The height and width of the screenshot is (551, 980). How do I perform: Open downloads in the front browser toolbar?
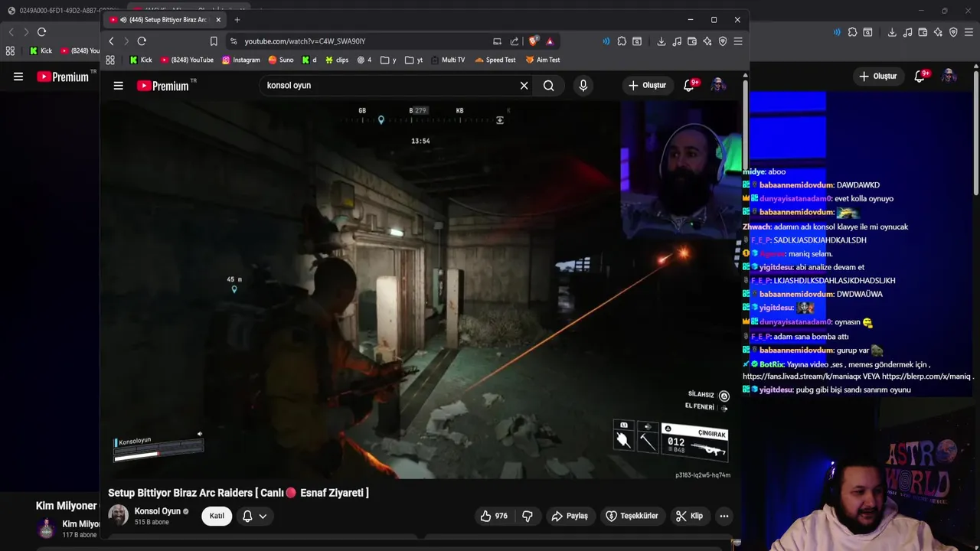[x=661, y=41]
